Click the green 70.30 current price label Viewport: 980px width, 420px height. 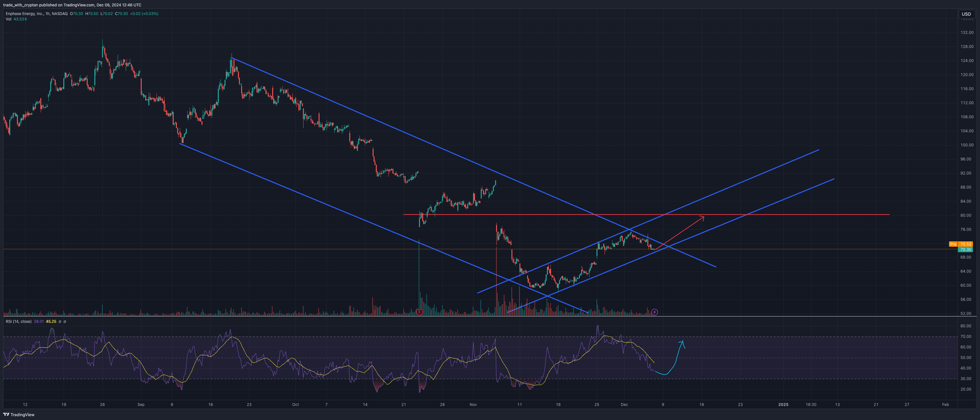click(x=966, y=249)
